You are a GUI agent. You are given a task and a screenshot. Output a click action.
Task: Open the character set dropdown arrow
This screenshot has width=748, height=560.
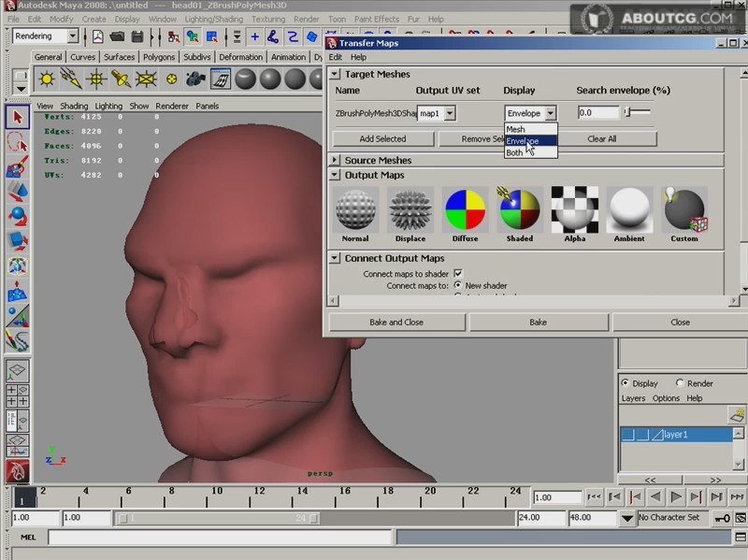[627, 518]
